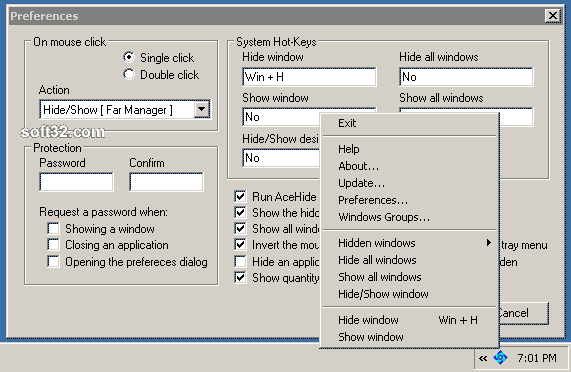Click the Show window hot-key field
This screenshot has width=571, height=372.
tap(281, 117)
